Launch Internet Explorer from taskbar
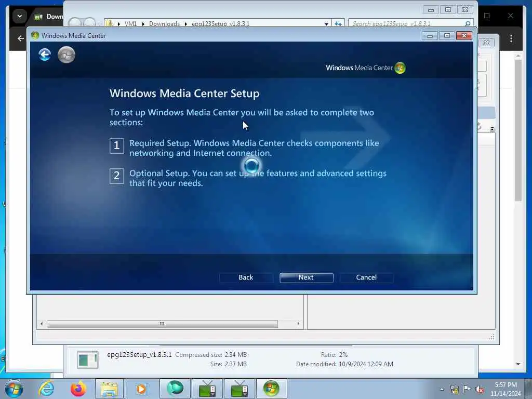The height and width of the screenshot is (399, 532). [x=46, y=389]
